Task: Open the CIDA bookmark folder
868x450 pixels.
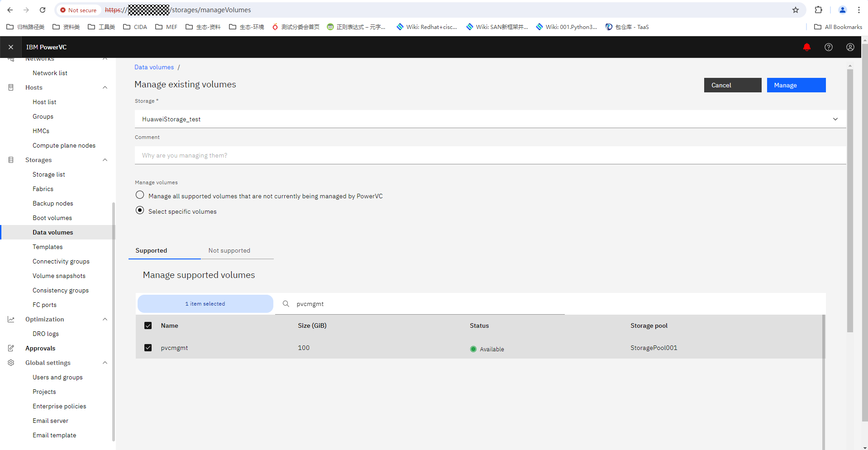Action: (135, 27)
